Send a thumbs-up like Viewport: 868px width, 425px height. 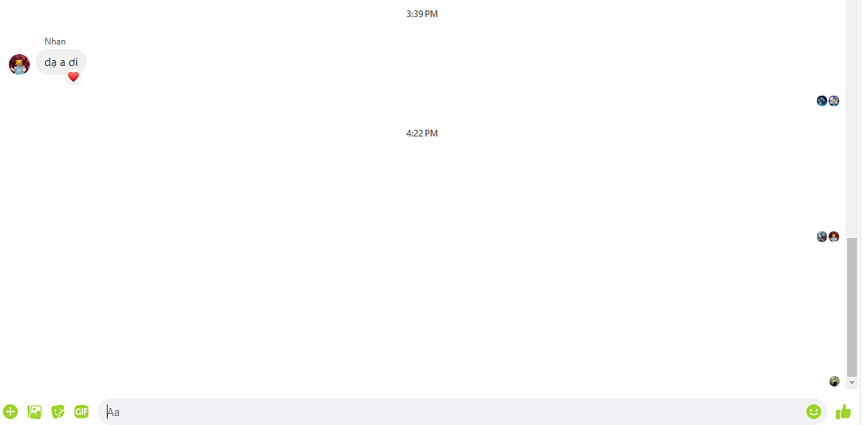tap(843, 411)
